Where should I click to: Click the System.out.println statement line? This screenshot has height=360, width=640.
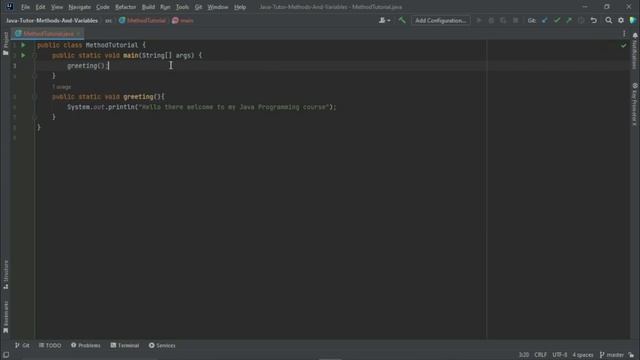pyautogui.click(x=202, y=107)
